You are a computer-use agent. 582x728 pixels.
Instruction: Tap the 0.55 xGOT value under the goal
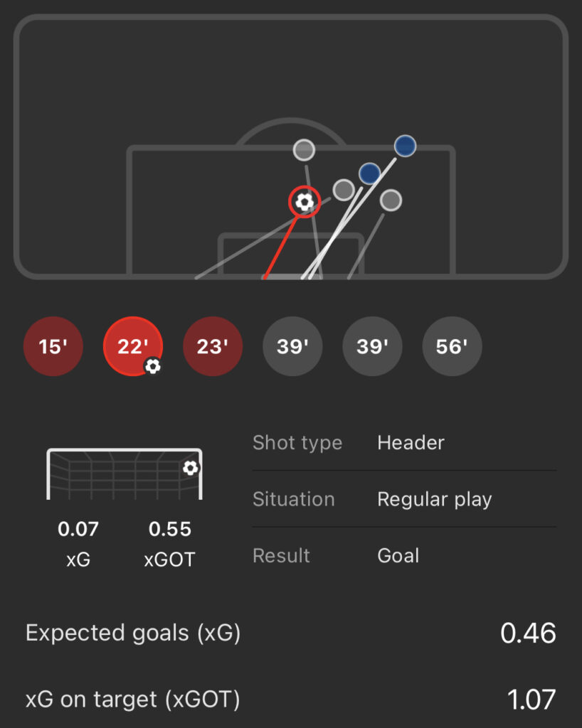169,530
